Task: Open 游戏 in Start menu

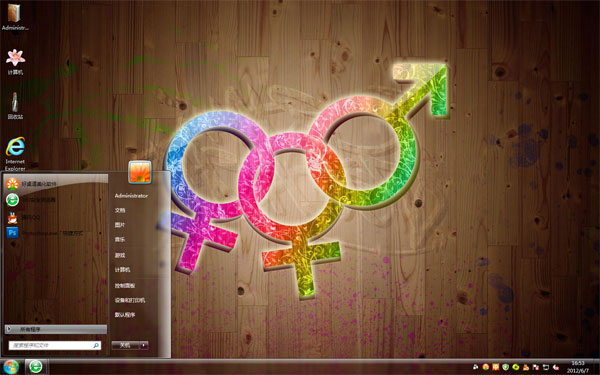Action: click(120, 255)
